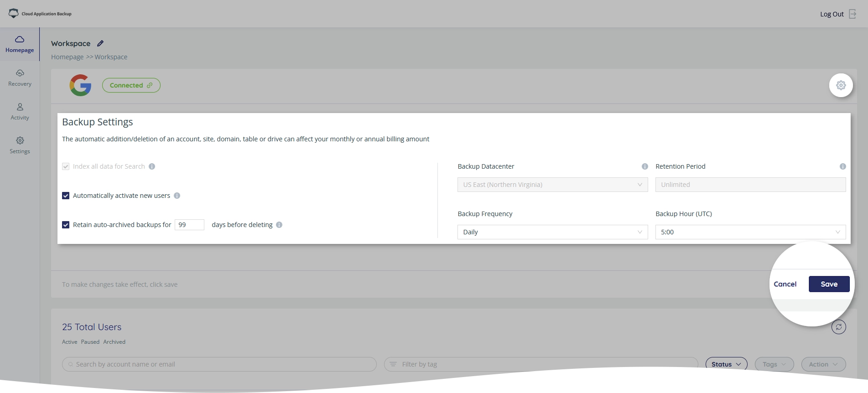The width and height of the screenshot is (868, 393).
Task: Click the Backup Settings heading
Action: coord(98,122)
